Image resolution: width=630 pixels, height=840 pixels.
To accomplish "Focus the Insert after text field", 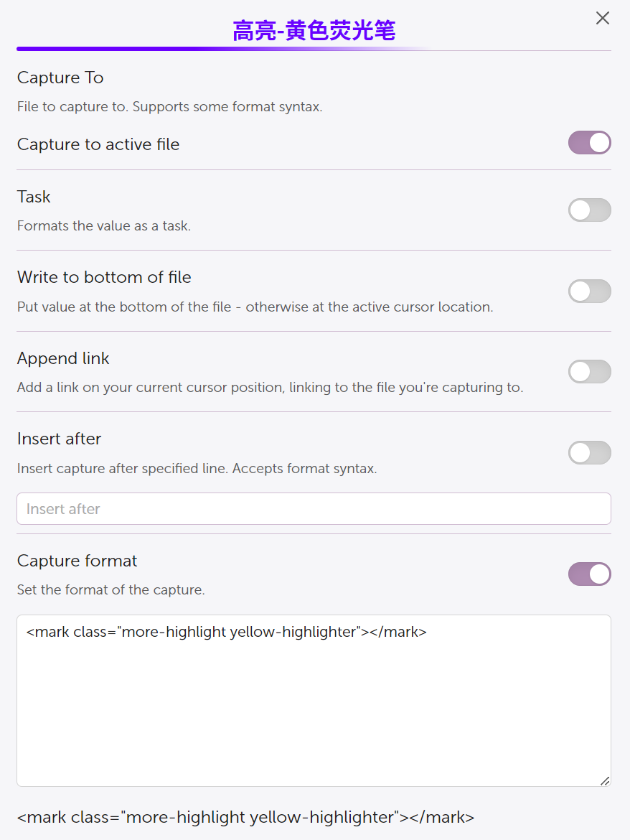I will [314, 509].
